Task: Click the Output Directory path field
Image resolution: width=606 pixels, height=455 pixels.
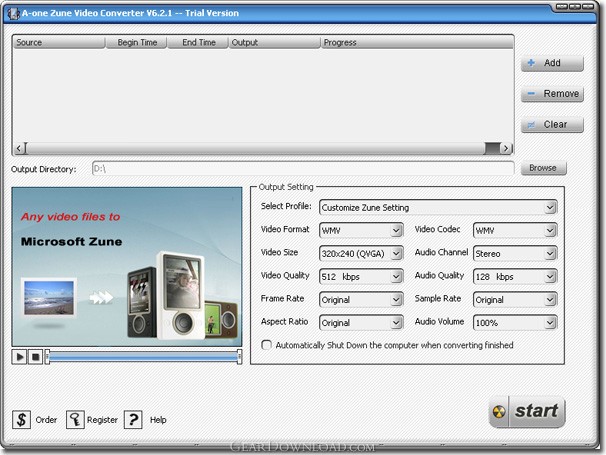Action: (303, 169)
